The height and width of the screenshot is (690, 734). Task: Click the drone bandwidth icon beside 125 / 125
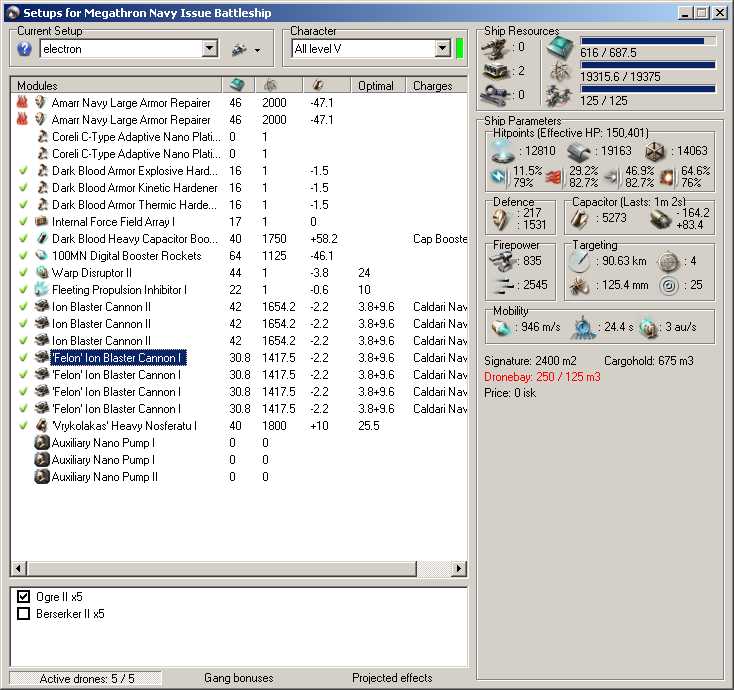coord(559,95)
